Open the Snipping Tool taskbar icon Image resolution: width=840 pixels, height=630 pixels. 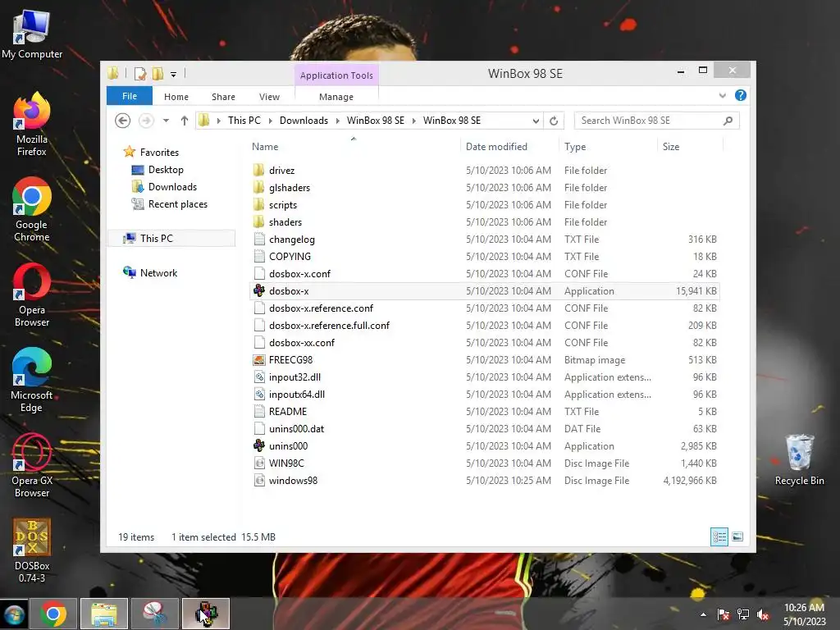[x=155, y=614]
